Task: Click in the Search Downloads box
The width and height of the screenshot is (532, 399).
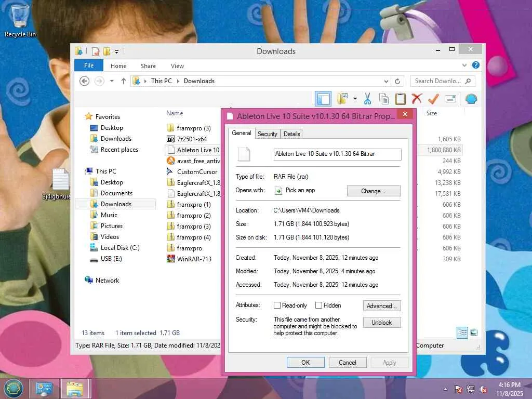Action: [443, 81]
